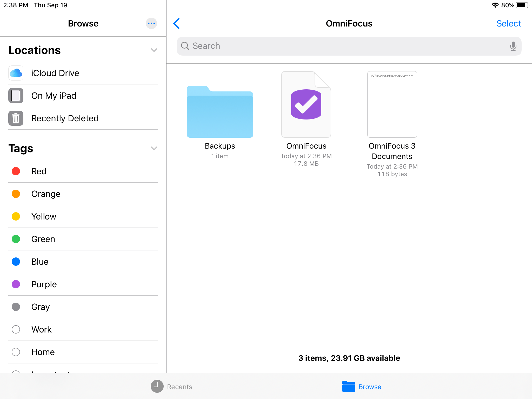This screenshot has height=399, width=532.
Task: Open Recently Deleted folder
Action: 65,118
